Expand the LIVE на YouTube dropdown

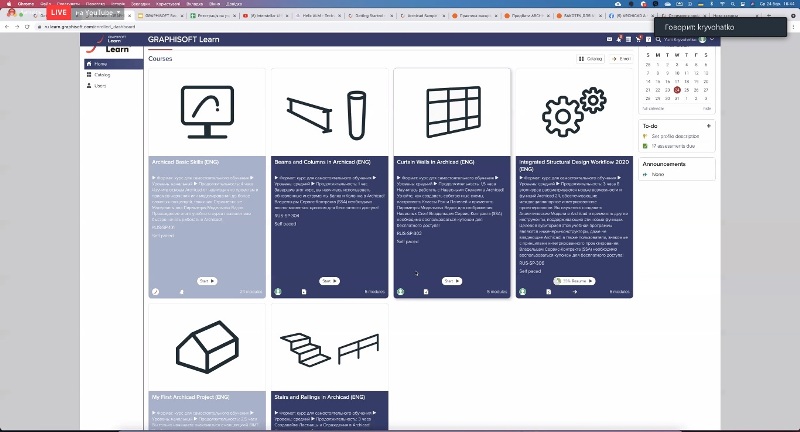tap(118, 13)
